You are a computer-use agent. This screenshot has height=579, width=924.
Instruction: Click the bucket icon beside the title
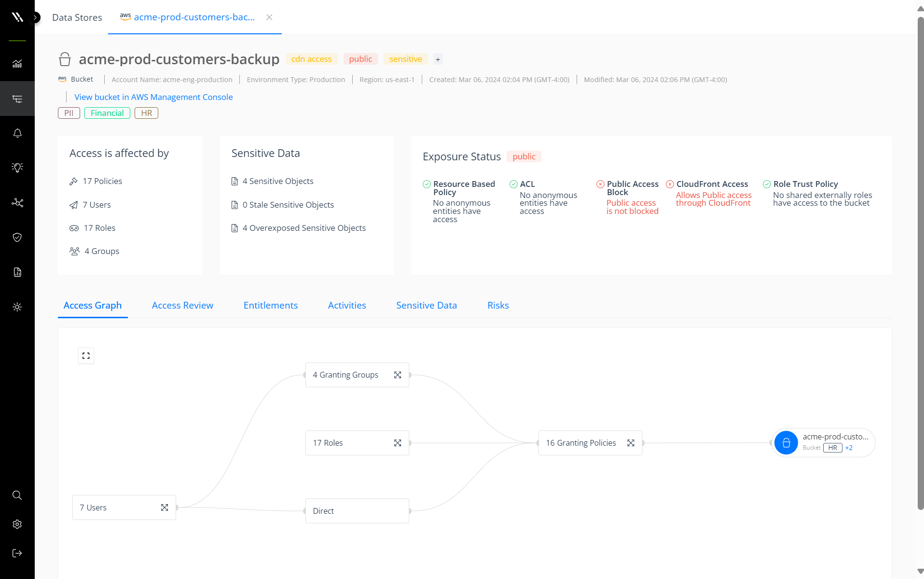coord(65,59)
